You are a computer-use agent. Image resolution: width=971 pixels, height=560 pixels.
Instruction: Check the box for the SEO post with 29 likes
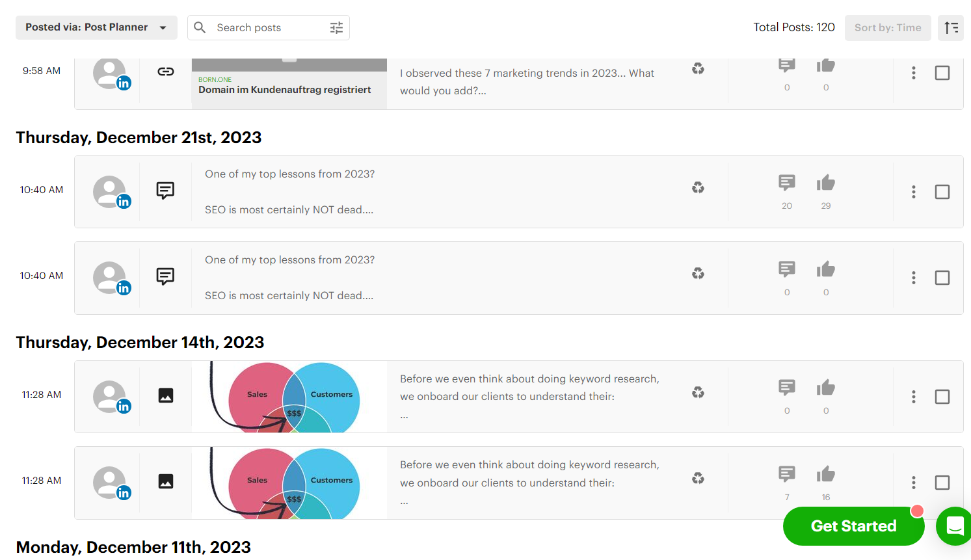point(942,192)
